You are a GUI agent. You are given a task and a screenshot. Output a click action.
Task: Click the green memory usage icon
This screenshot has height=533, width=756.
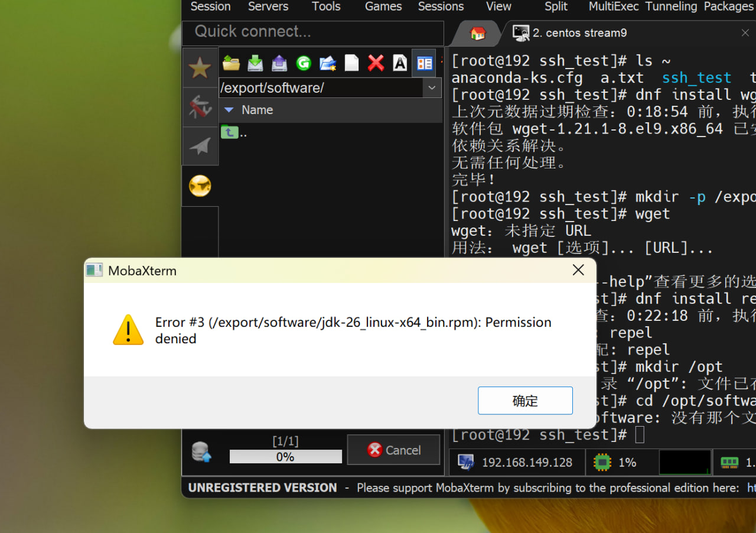click(730, 463)
